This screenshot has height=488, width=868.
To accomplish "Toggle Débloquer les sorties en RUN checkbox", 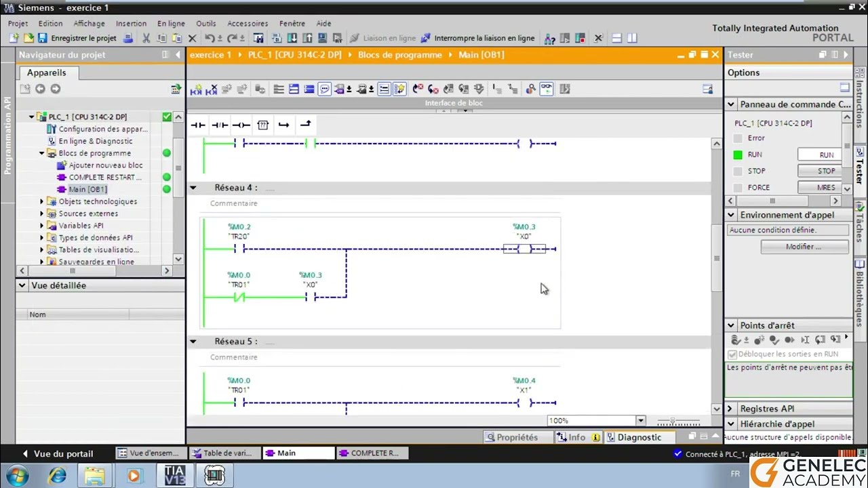I will coord(732,354).
